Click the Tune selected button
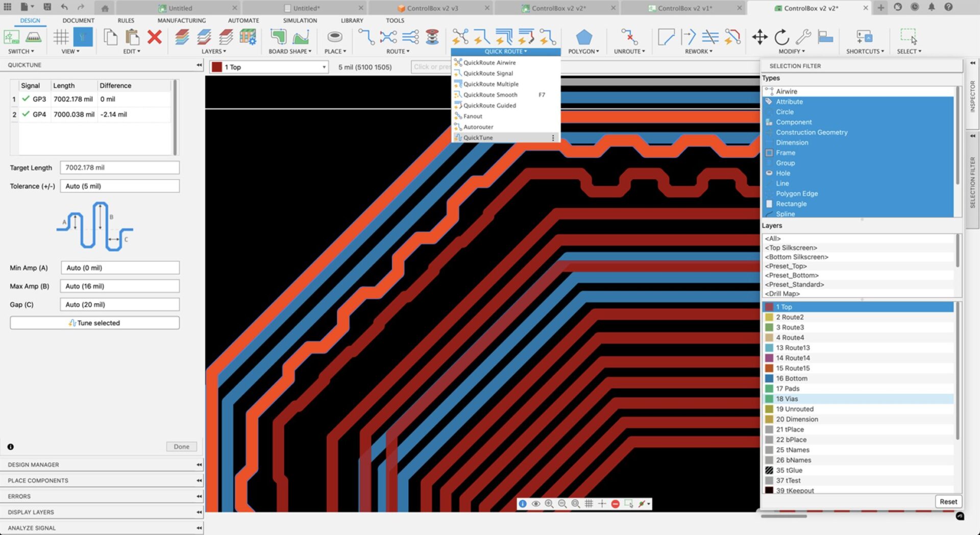The width and height of the screenshot is (980, 535). pos(94,323)
